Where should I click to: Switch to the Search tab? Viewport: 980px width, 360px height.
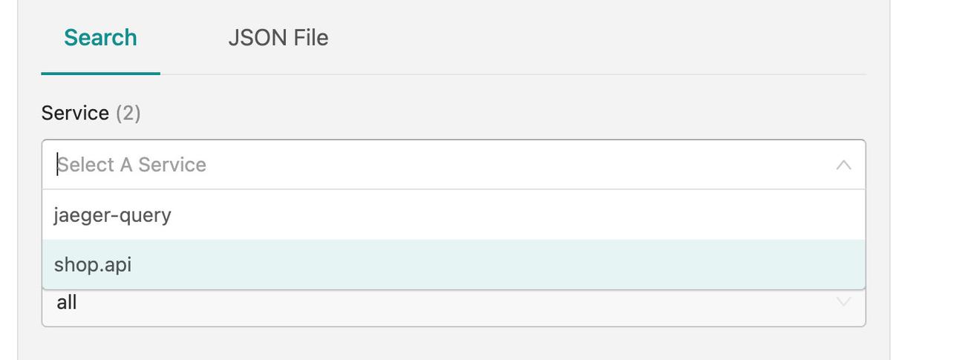(100, 38)
